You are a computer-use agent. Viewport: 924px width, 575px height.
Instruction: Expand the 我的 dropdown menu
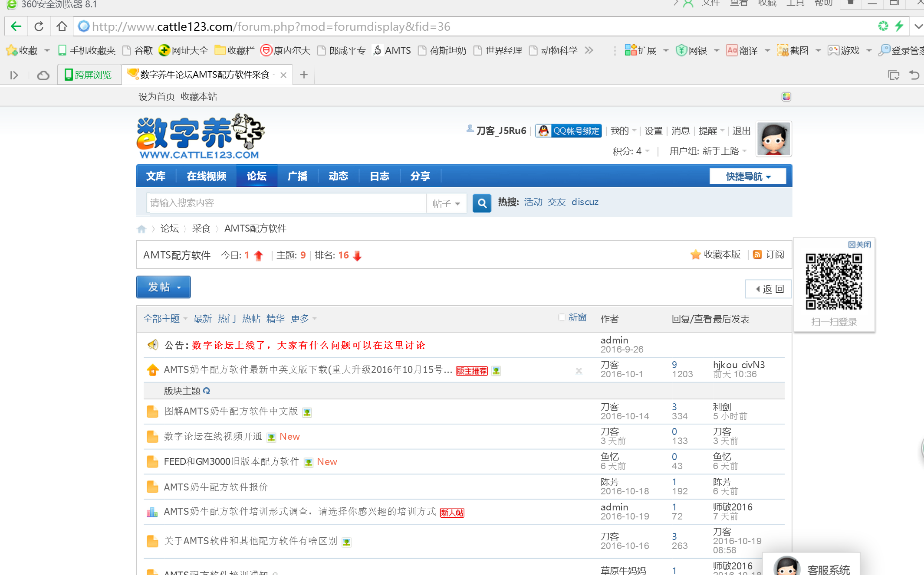[623, 131]
